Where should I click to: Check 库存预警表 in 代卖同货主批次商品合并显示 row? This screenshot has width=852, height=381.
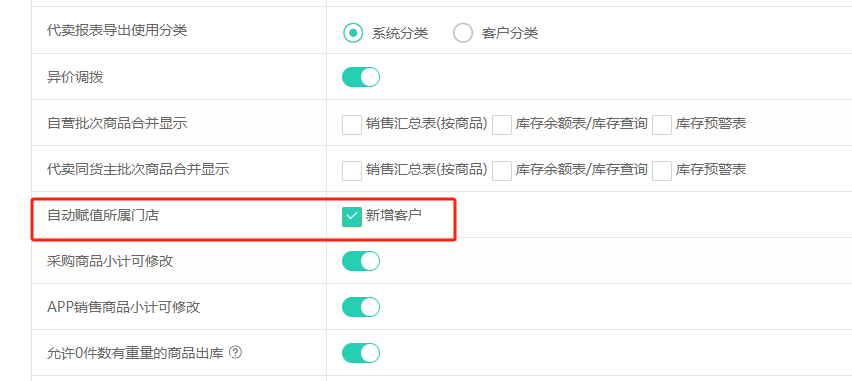coord(662,171)
